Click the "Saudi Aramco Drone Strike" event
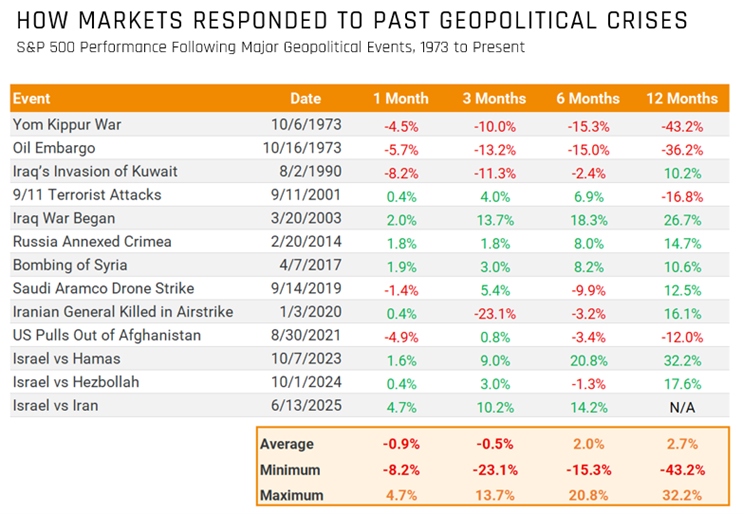 click(x=101, y=288)
